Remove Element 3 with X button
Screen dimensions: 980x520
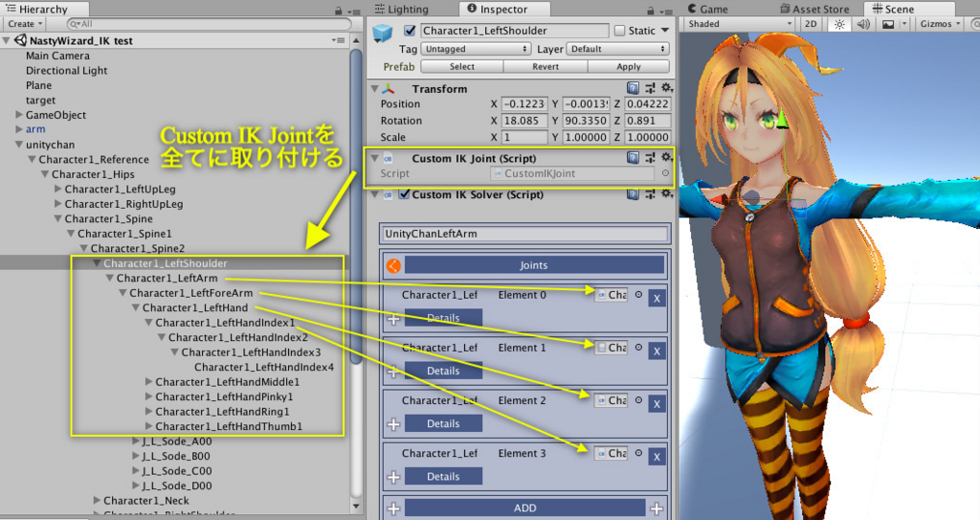(657, 457)
